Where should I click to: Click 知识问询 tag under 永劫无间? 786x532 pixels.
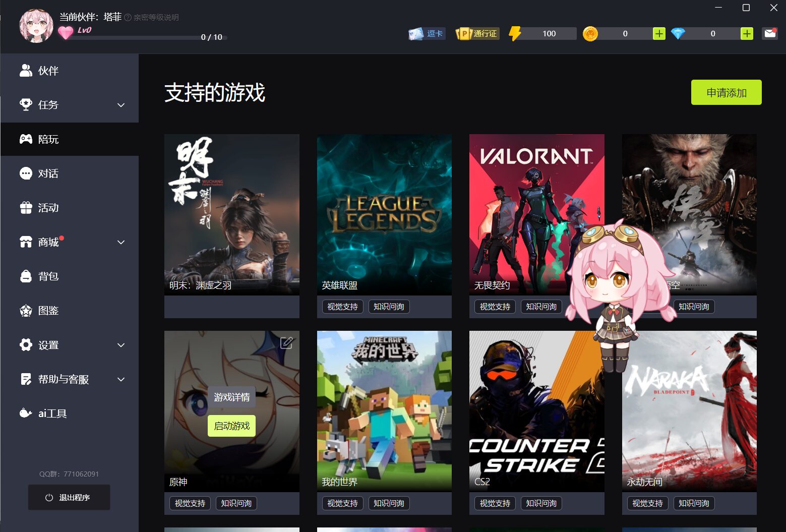[x=694, y=503]
